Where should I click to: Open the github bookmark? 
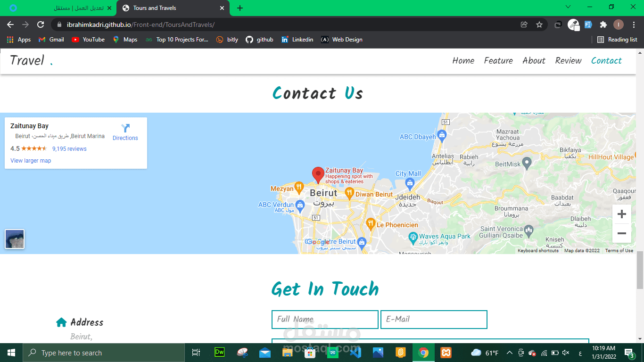(259, 40)
